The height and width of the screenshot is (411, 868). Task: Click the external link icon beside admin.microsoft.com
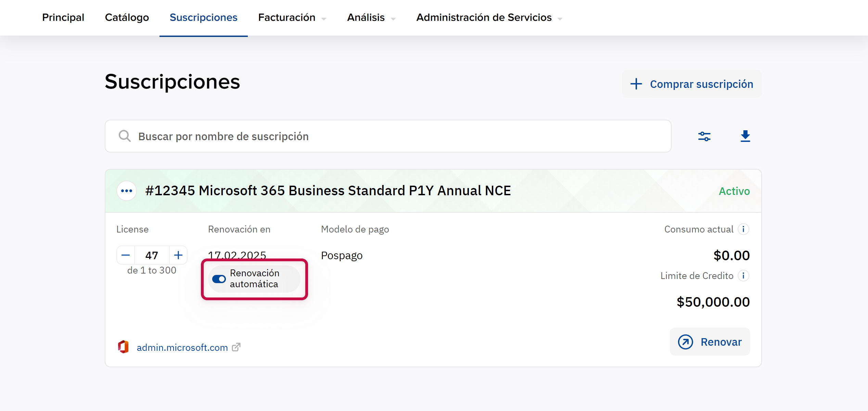236,347
